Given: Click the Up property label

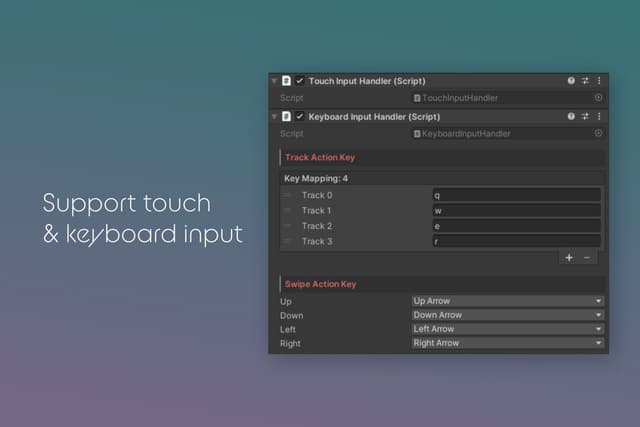Looking at the screenshot, I should click(x=286, y=302).
